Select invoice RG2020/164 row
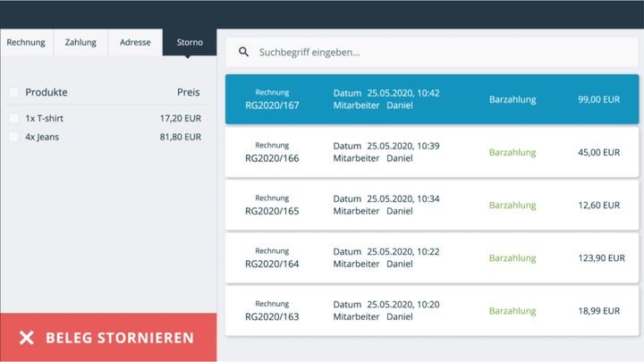 (x=432, y=258)
